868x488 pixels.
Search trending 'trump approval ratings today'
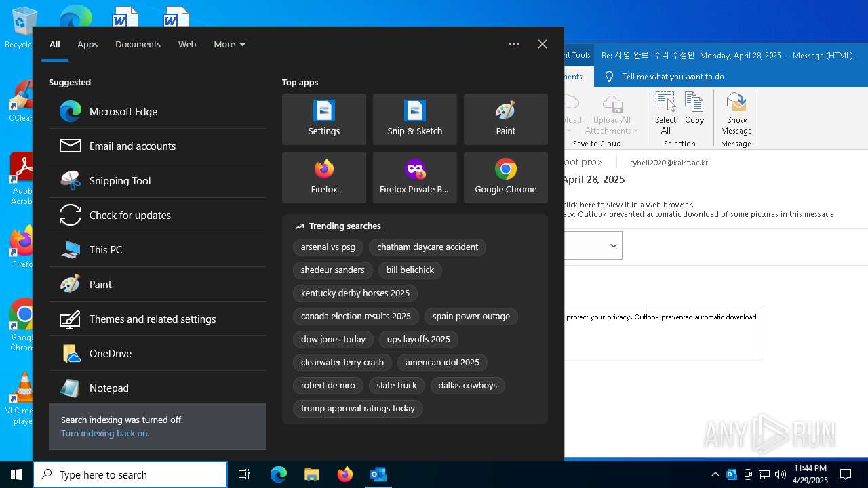coord(358,408)
